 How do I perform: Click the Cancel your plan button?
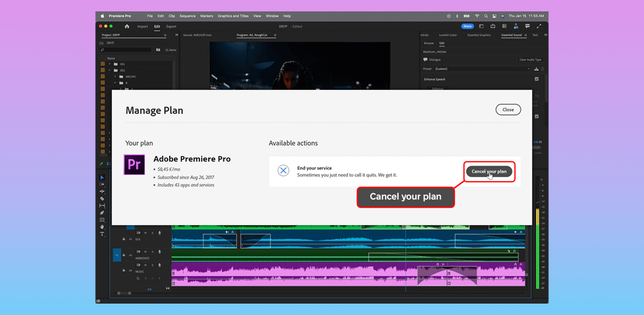(x=489, y=172)
